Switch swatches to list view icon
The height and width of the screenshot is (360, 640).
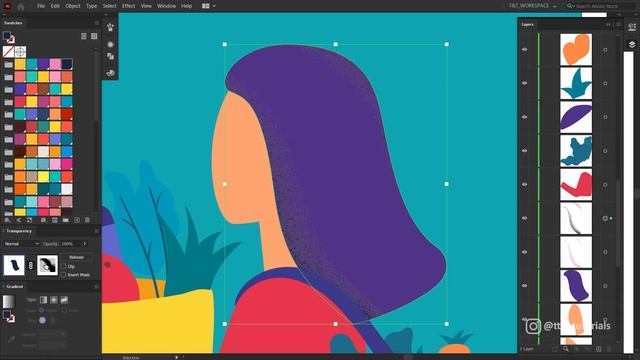(x=84, y=36)
